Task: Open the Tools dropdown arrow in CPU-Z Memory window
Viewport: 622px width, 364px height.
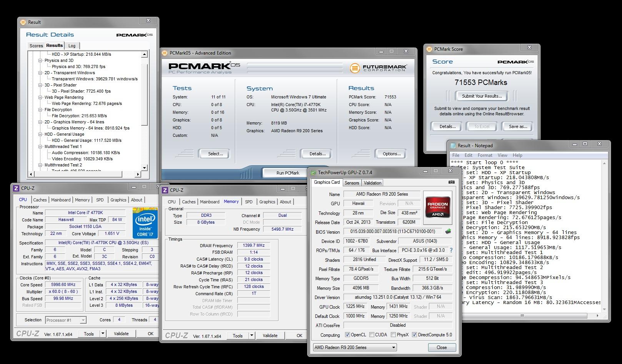Action: pos(252,336)
